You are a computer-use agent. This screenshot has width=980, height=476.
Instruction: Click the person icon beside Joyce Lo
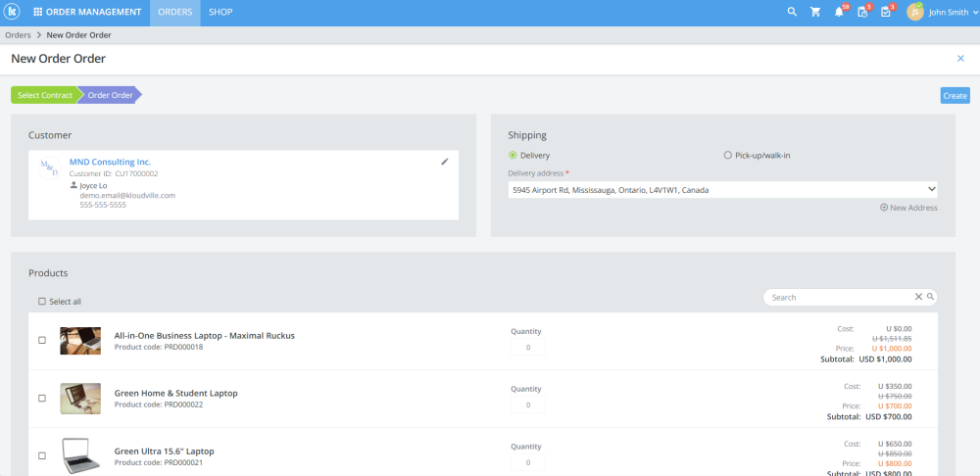pyautogui.click(x=73, y=185)
